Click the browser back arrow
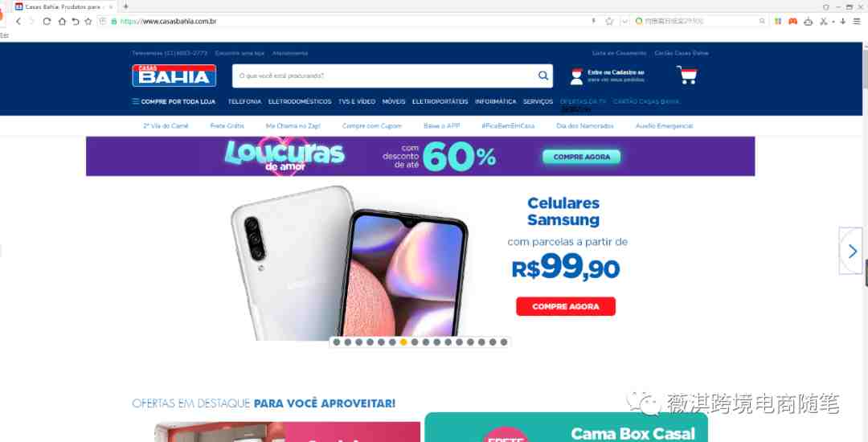This screenshot has width=868, height=442. (x=18, y=22)
